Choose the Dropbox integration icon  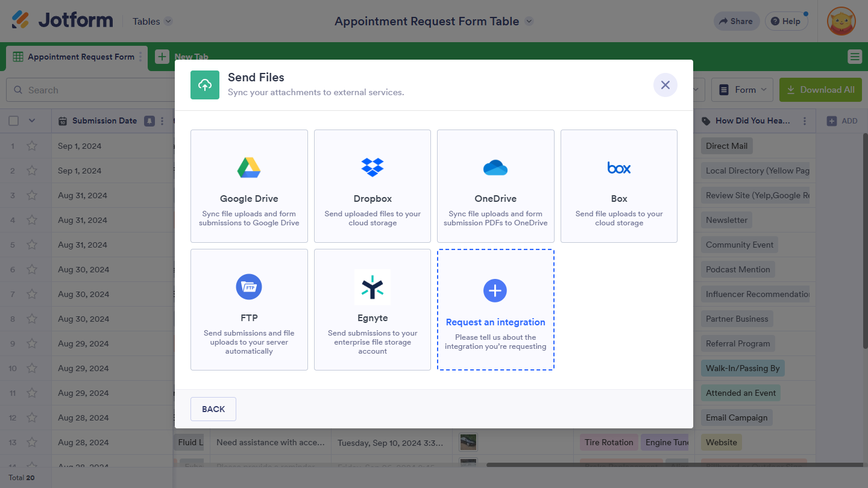373,167
